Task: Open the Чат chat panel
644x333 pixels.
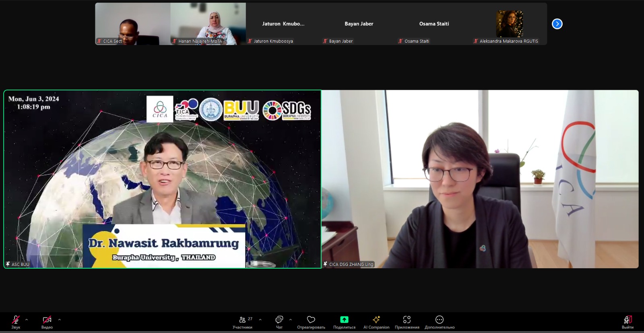Action: click(279, 321)
